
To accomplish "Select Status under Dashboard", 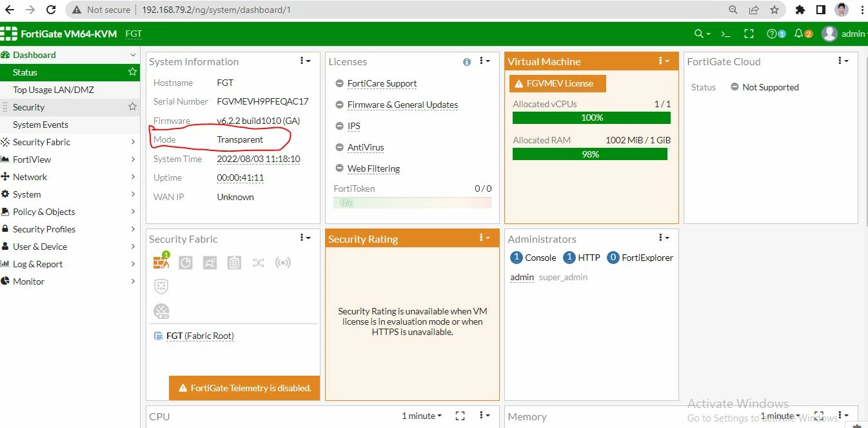I will (70, 72).
